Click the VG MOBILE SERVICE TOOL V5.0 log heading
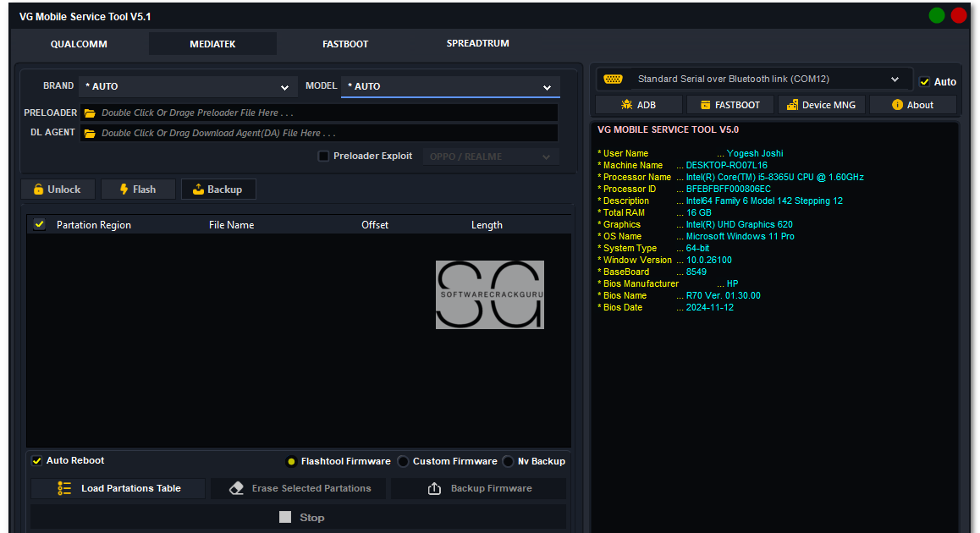Viewport: 980px width, 533px height. 668,130
